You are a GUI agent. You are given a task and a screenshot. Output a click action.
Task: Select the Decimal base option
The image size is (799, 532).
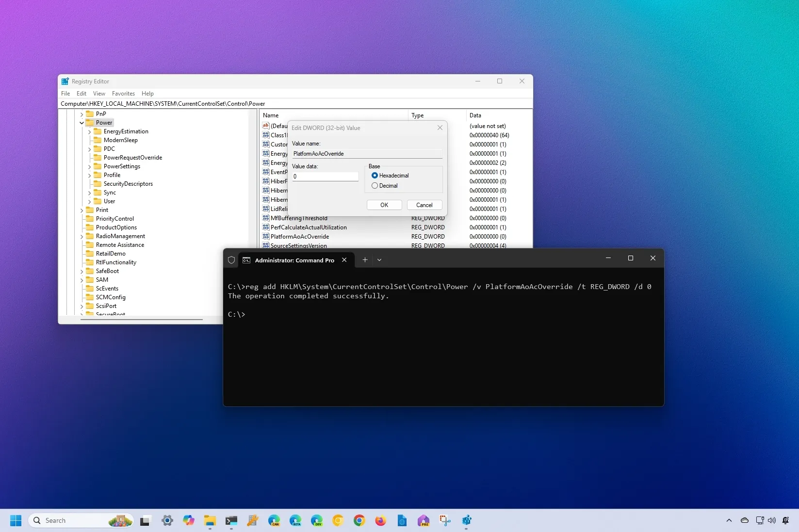[x=375, y=186]
